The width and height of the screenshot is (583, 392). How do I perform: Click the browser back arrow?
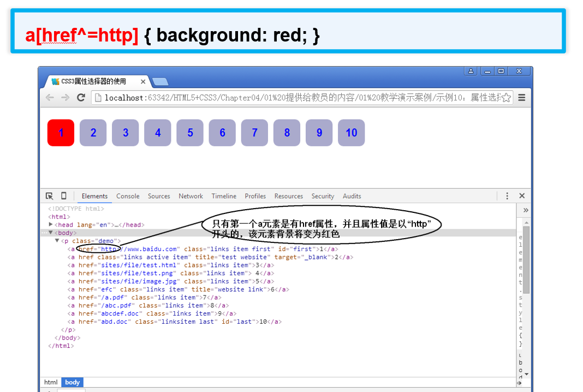tap(50, 97)
